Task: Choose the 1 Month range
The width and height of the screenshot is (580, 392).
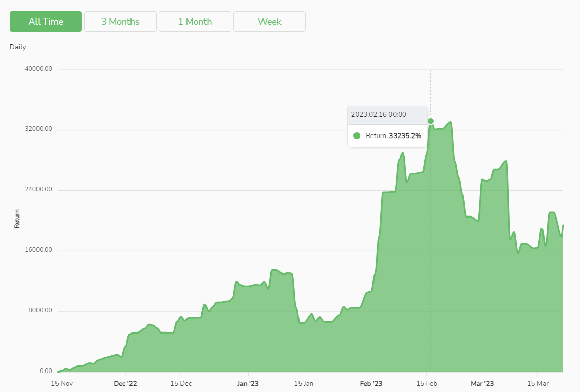Action: pyautogui.click(x=195, y=22)
